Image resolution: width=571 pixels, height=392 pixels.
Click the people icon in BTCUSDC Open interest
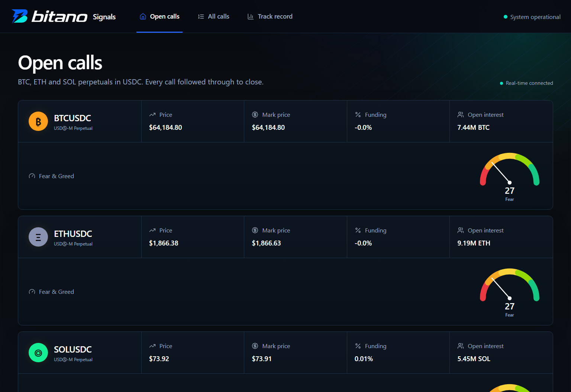(461, 115)
